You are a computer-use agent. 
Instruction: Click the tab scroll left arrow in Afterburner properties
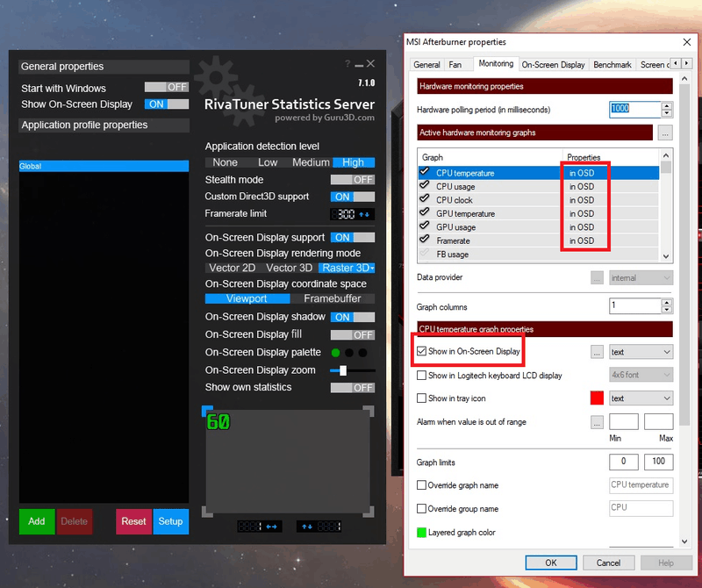(676, 63)
